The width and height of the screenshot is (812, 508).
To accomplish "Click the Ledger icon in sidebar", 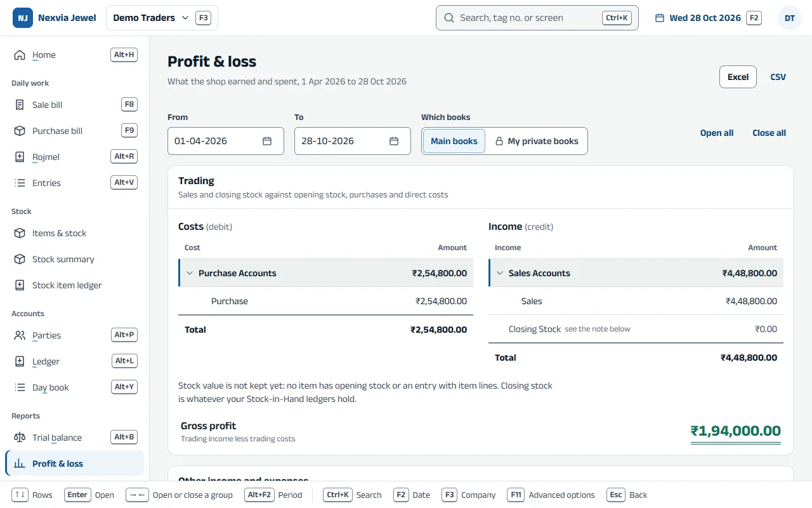I will [x=20, y=361].
